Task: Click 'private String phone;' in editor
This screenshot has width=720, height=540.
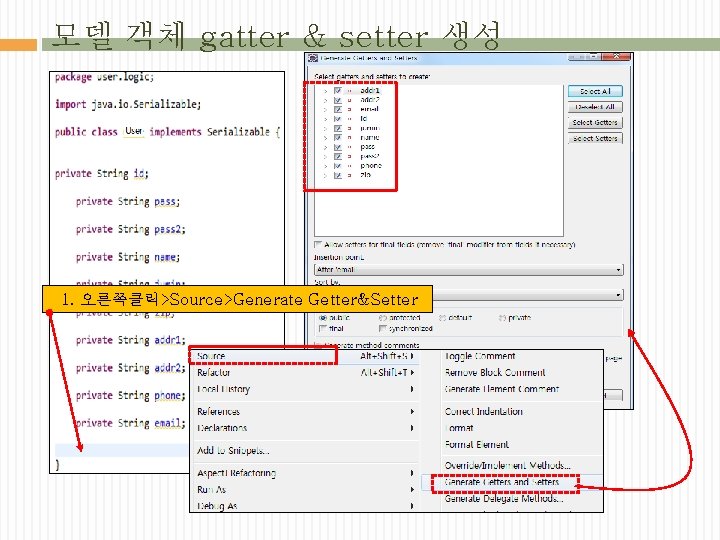Action: 131,395
